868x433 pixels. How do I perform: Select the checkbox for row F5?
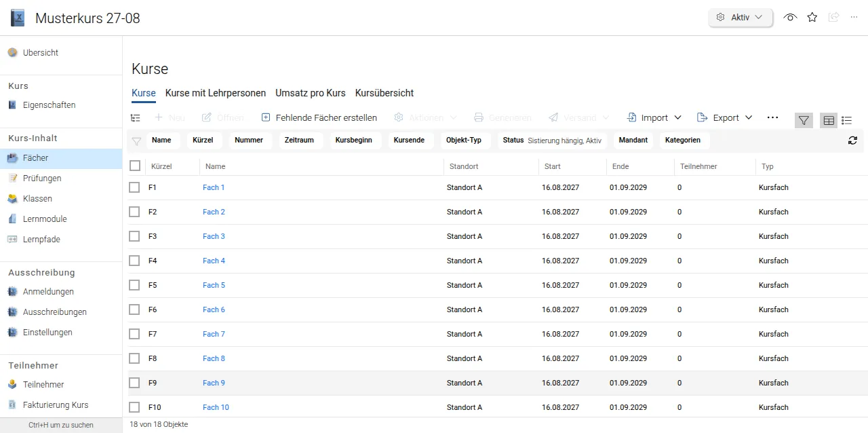pos(134,285)
